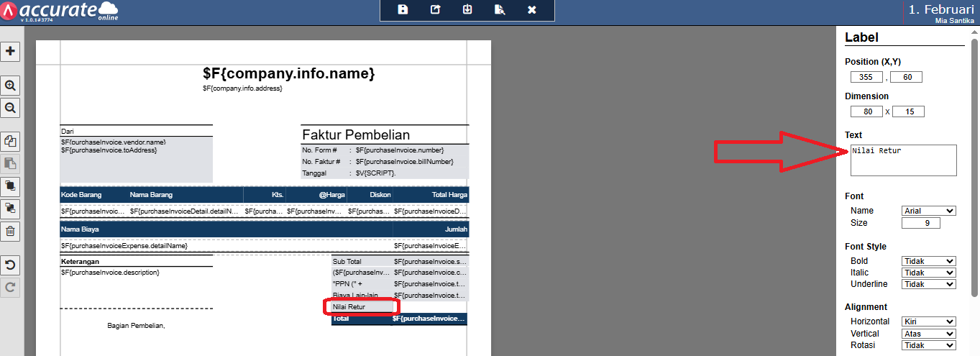Open the Italic style dropdown
The height and width of the screenshot is (356, 980).
click(928, 273)
